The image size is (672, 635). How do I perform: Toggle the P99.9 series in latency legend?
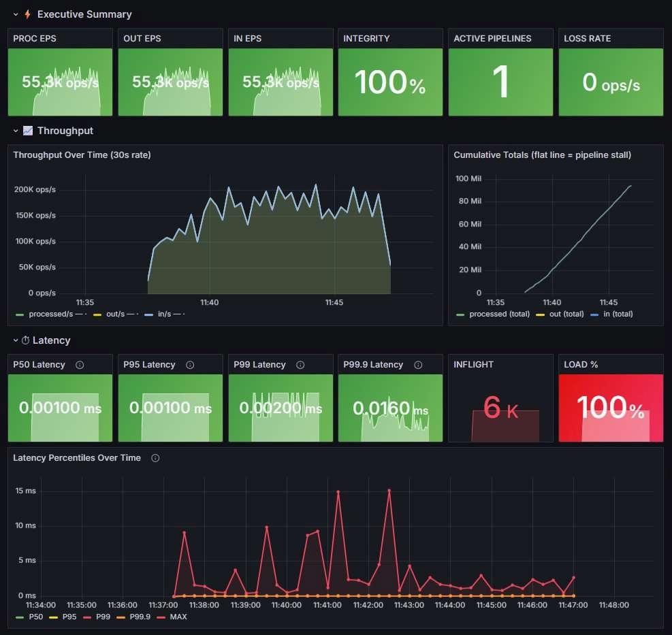[x=140, y=617]
